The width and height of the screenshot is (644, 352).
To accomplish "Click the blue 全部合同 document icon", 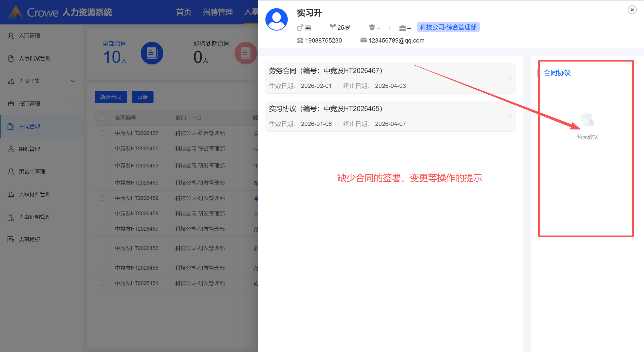I will (152, 53).
